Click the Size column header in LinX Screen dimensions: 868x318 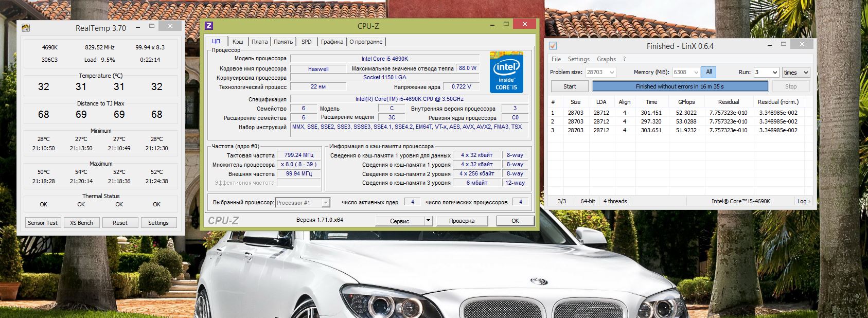(576, 102)
